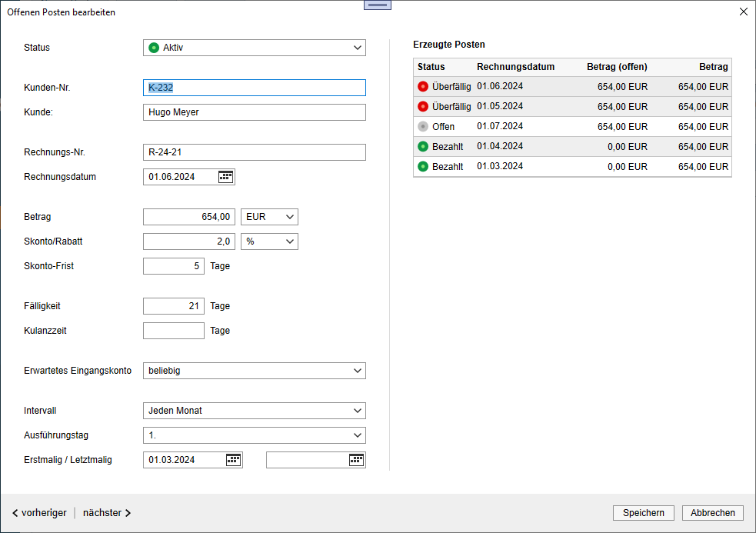The width and height of the screenshot is (756, 533).
Task: Sort by Rechnungsdatum column header
Action: click(x=515, y=67)
